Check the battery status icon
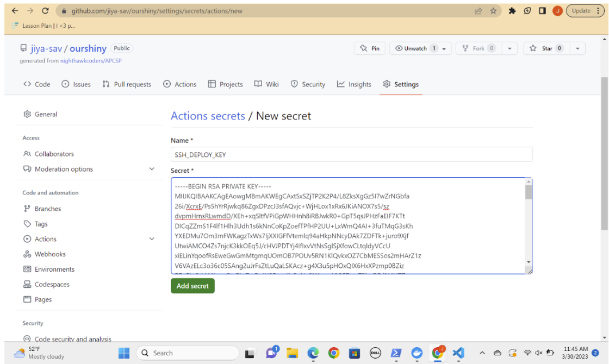The image size is (609, 364). [550, 353]
